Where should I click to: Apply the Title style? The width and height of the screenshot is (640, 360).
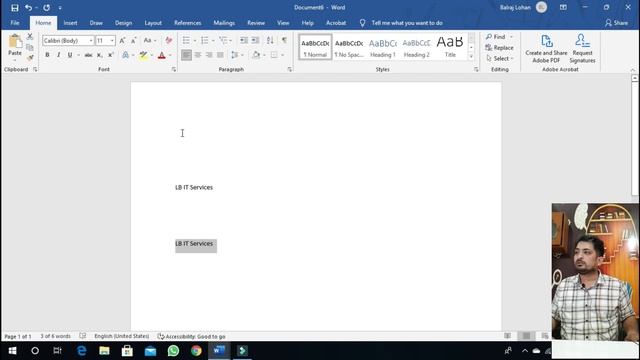pos(450,47)
